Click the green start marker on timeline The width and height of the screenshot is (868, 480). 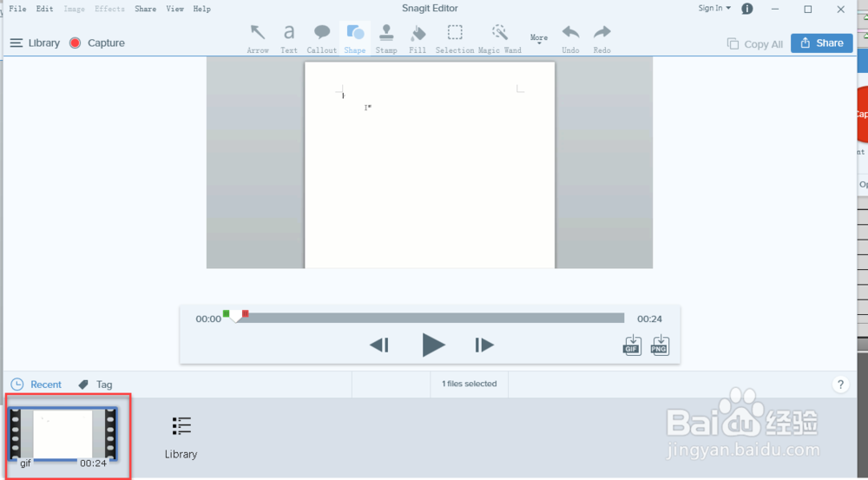point(226,314)
